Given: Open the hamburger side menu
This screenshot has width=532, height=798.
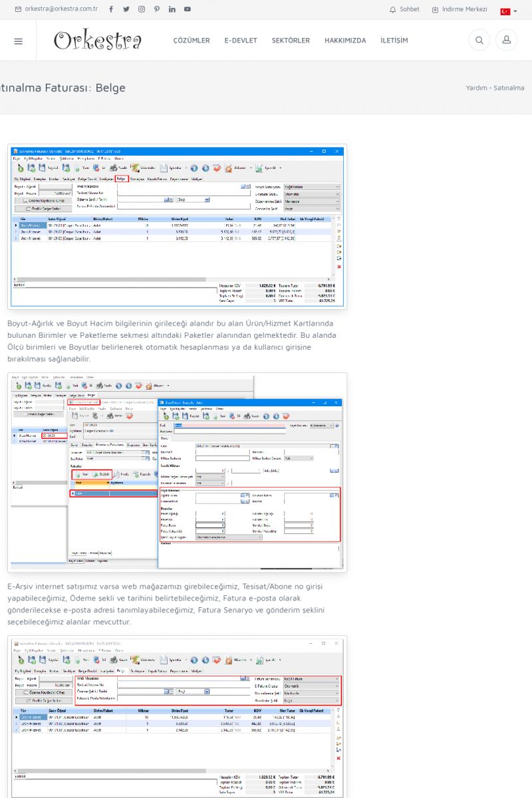Looking at the screenshot, I should (x=18, y=41).
